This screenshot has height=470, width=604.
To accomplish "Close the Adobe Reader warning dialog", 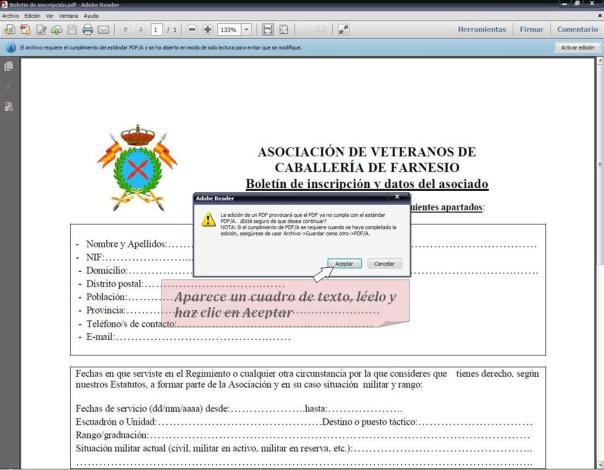I will coord(396,198).
